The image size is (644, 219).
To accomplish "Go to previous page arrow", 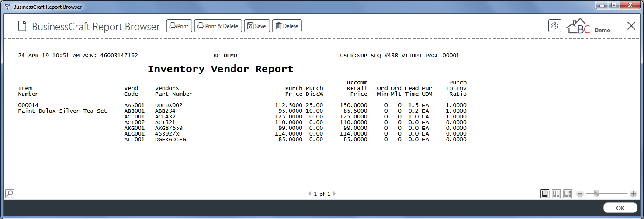I will pos(310,194).
